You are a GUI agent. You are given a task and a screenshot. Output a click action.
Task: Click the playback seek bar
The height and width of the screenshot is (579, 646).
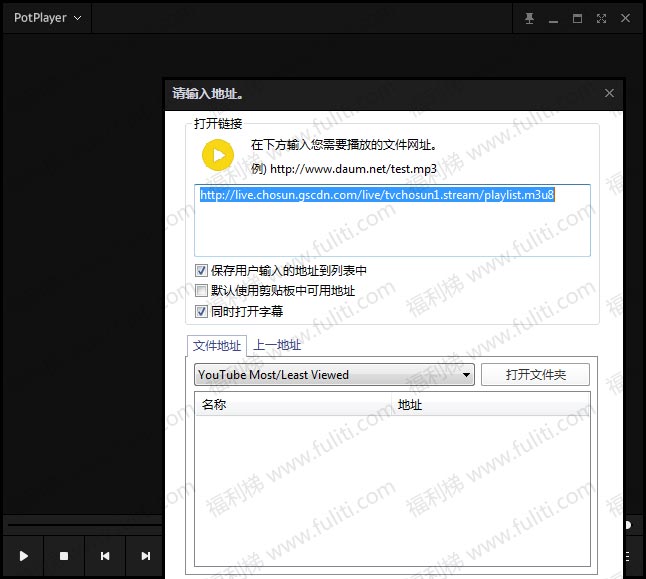(82, 523)
